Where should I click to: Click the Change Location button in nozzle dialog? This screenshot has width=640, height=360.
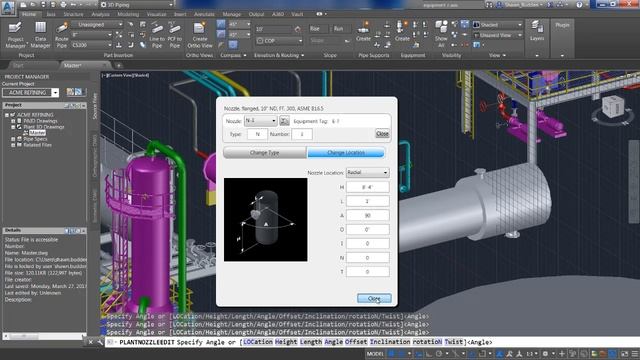click(346, 153)
